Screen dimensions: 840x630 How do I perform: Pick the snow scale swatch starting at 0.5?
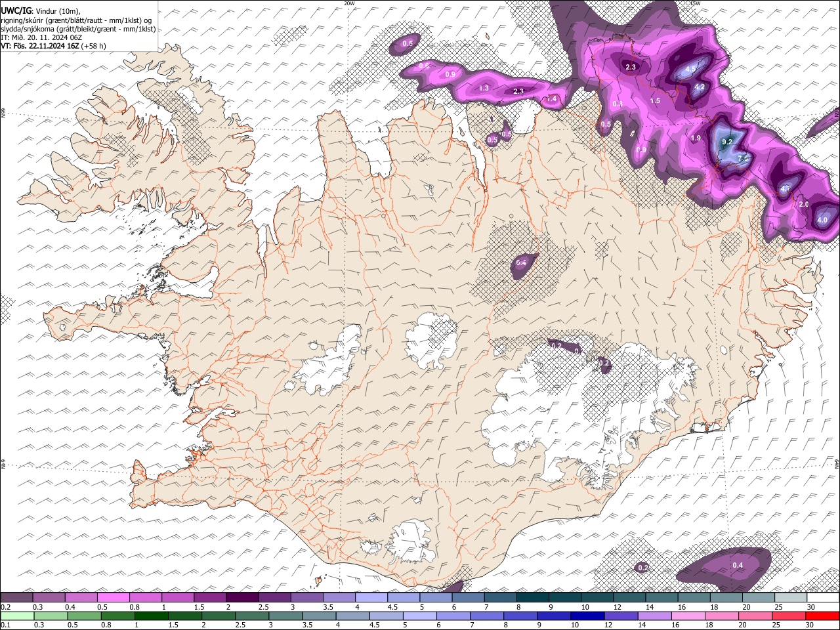click(113, 598)
